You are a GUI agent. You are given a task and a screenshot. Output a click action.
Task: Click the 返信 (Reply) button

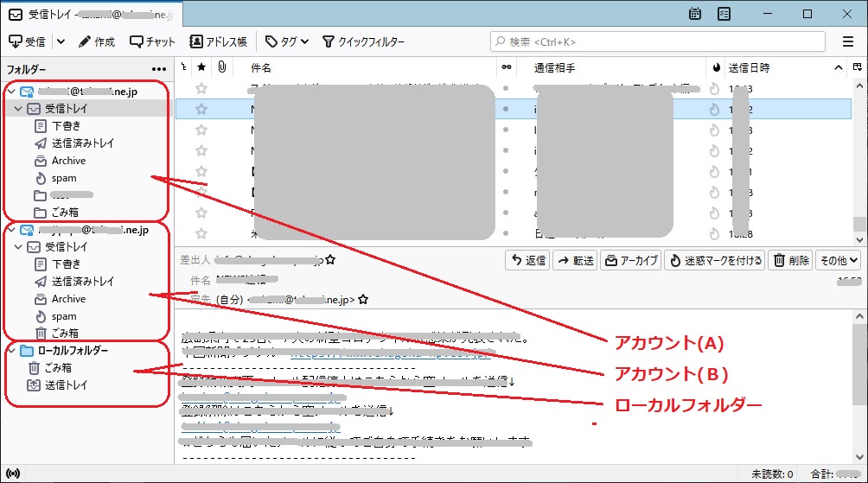pos(526,260)
